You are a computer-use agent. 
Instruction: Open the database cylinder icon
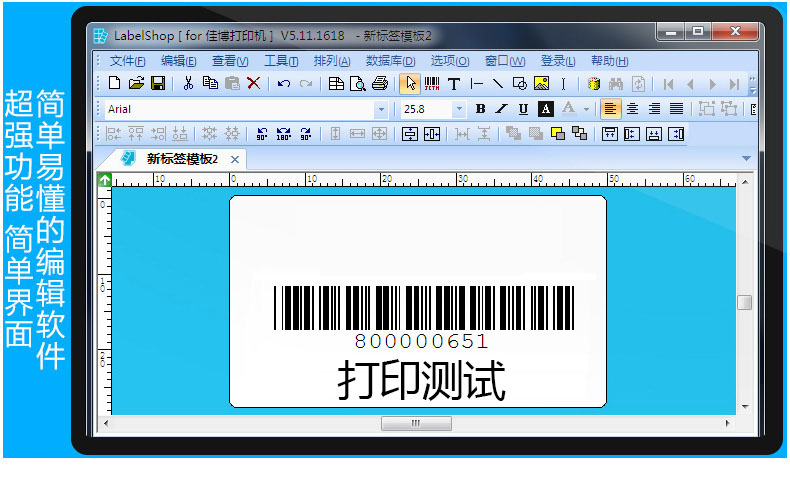coord(594,84)
